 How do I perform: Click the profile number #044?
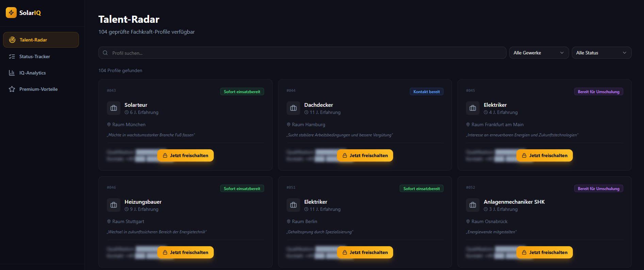(291, 90)
